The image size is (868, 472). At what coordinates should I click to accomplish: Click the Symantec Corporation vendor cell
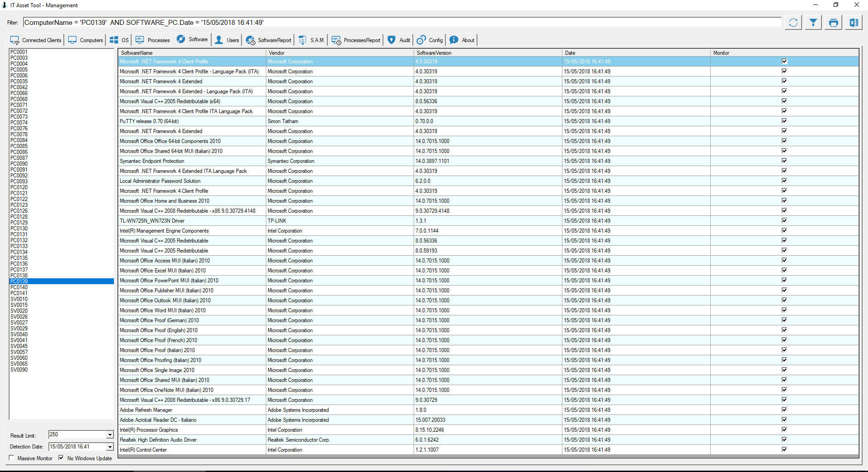340,161
